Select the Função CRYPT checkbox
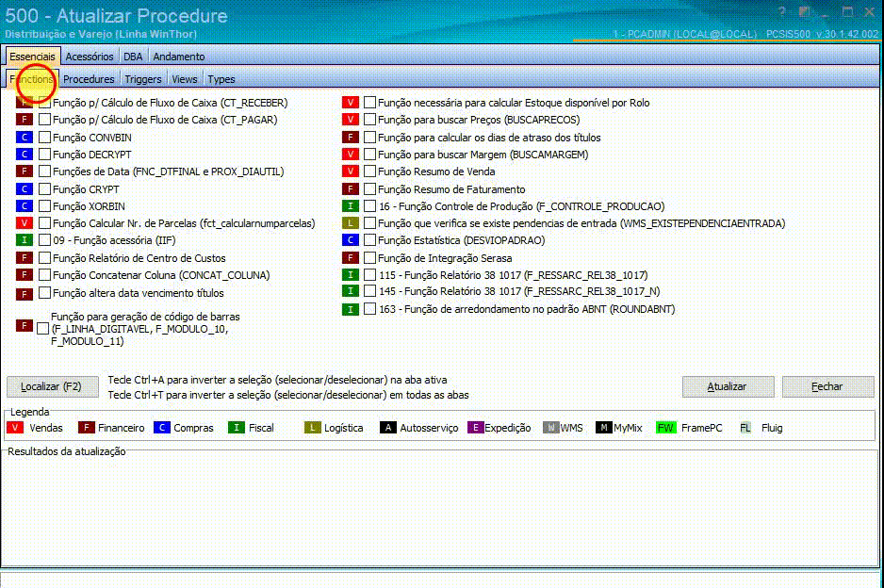Screen dimensions: 884x588 pos(44,188)
